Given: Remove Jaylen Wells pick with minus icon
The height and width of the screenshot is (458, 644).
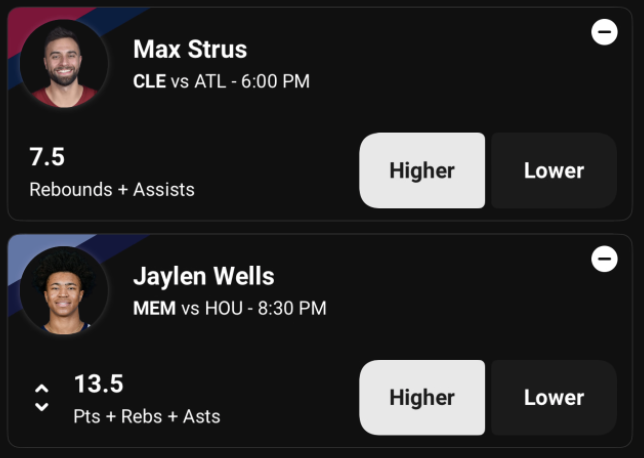Looking at the screenshot, I should 604,259.
